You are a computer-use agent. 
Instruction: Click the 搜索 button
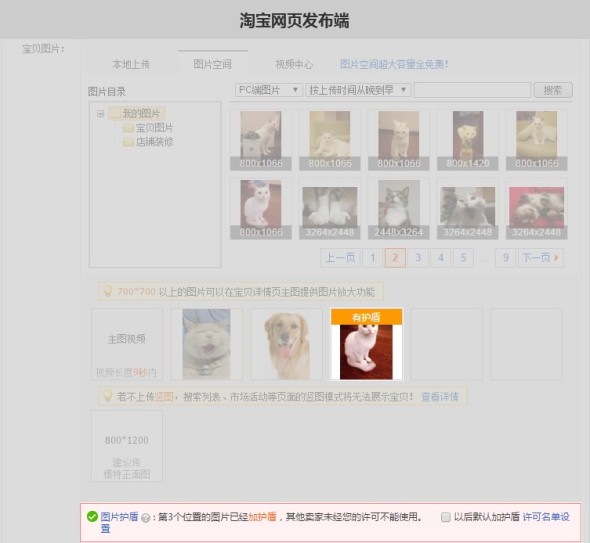coord(553,90)
